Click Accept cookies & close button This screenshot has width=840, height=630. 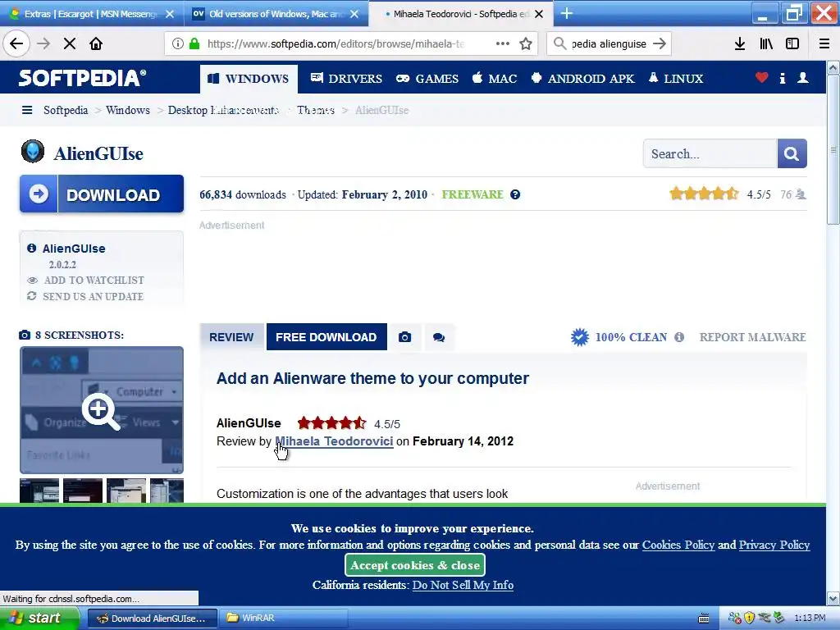pos(415,565)
